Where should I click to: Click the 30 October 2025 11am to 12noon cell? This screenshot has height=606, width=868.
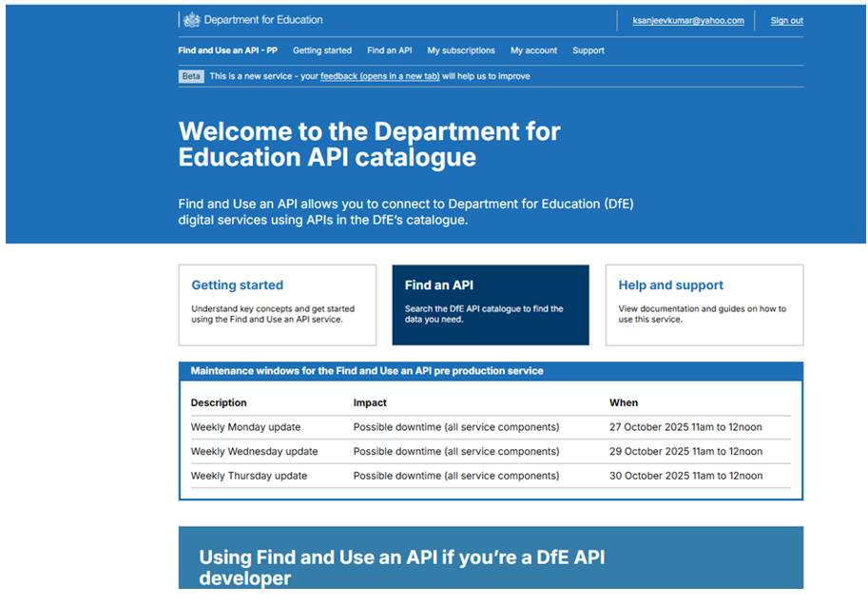click(685, 476)
